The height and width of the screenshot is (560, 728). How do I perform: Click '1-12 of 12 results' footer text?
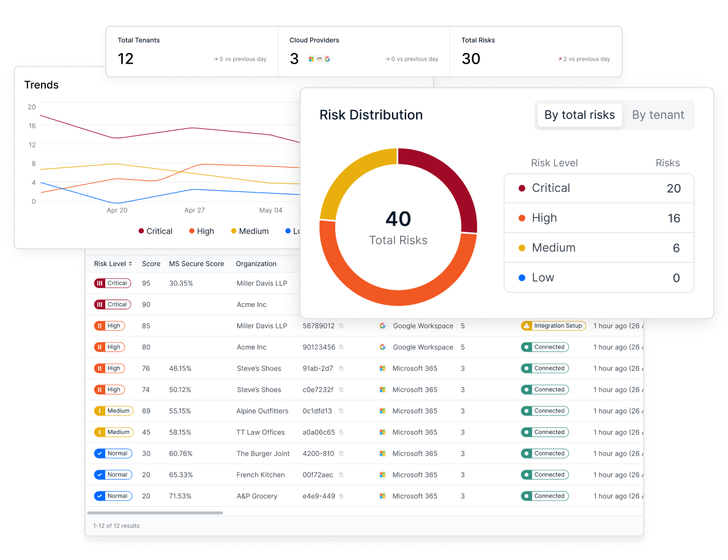point(116,526)
